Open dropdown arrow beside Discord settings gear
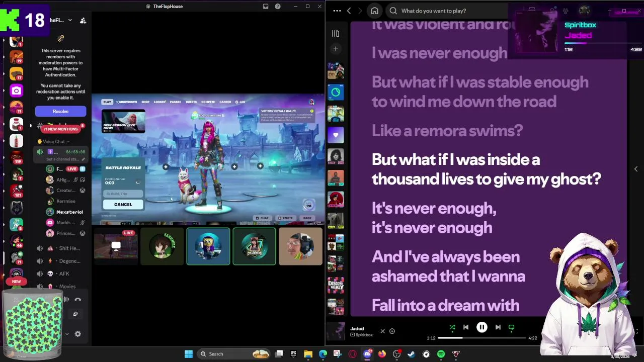This screenshot has width=644, height=362. pos(66,333)
